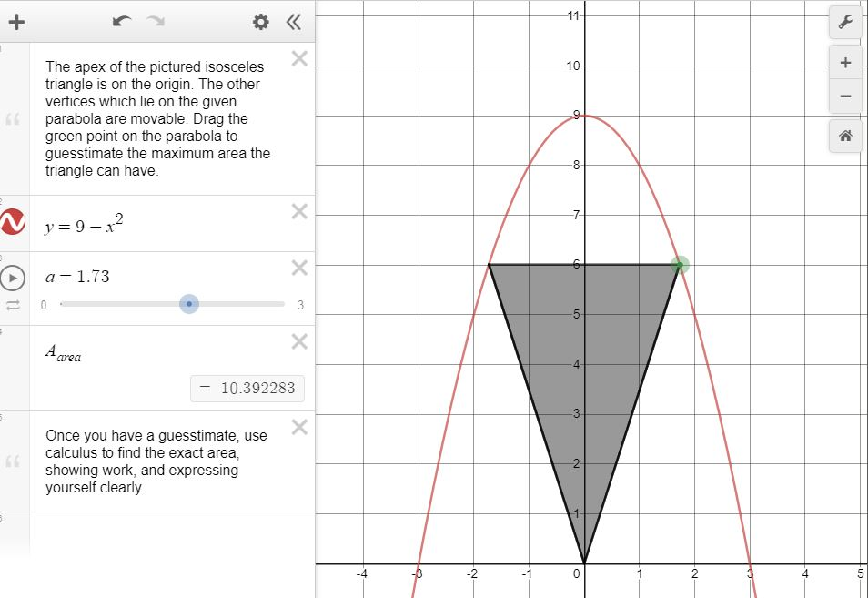Zoom in using the plus icon

845,62
